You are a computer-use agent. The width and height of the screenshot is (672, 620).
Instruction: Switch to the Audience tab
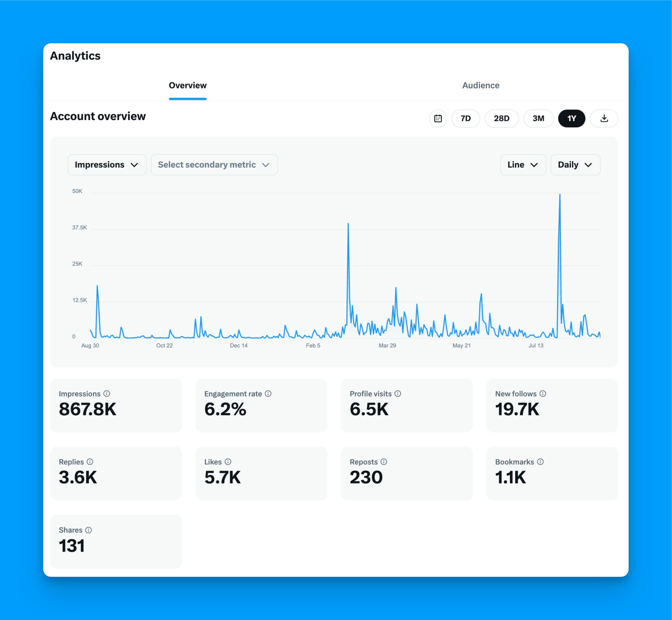480,85
